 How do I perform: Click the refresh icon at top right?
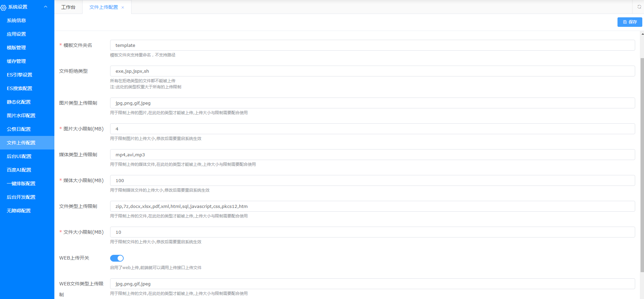pos(639,7)
